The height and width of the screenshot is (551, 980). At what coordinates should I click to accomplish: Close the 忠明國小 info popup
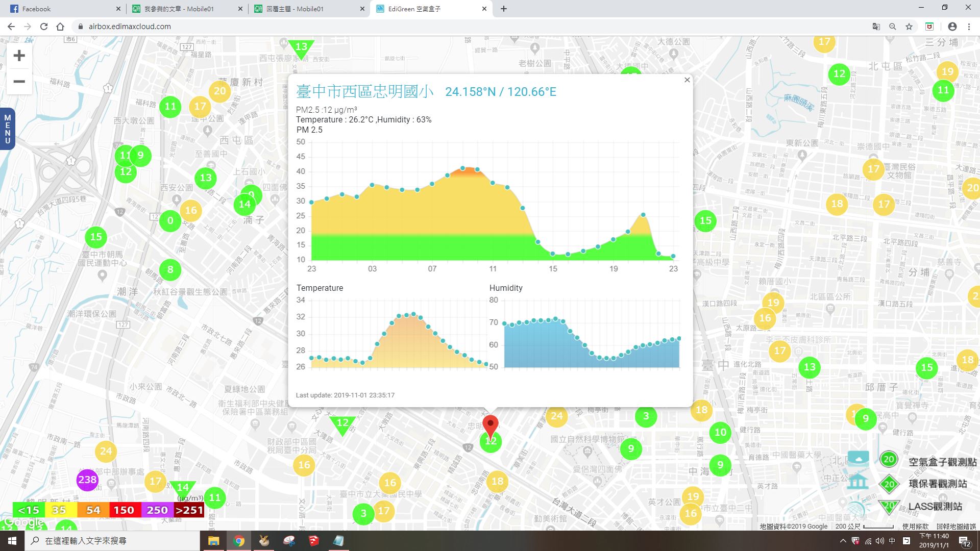pos(687,80)
